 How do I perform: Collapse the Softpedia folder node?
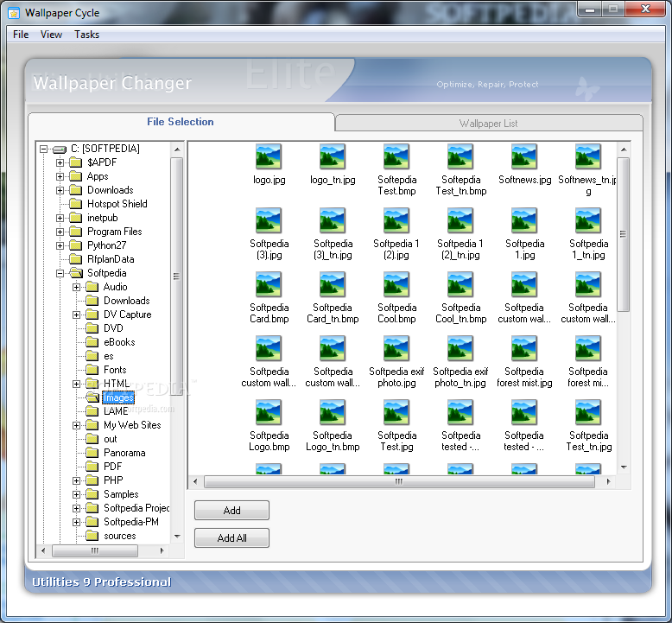point(60,273)
